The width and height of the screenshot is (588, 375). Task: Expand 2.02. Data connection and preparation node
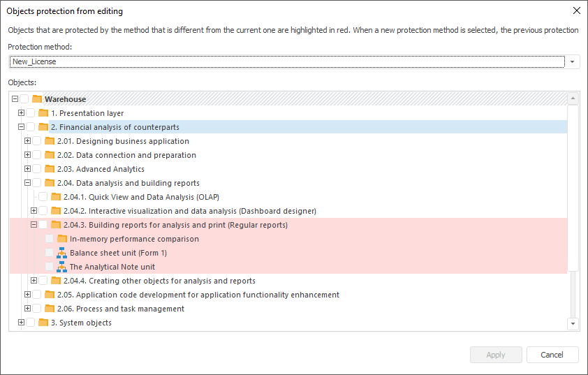[27, 155]
